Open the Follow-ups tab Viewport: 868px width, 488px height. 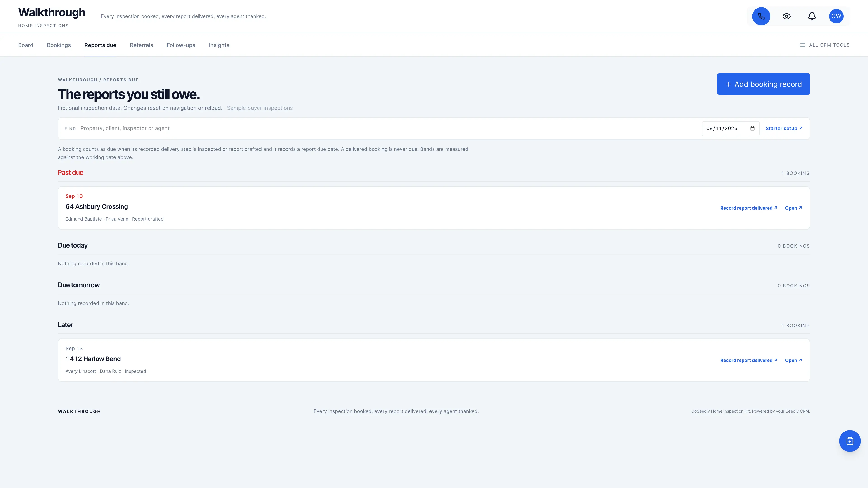tap(181, 45)
